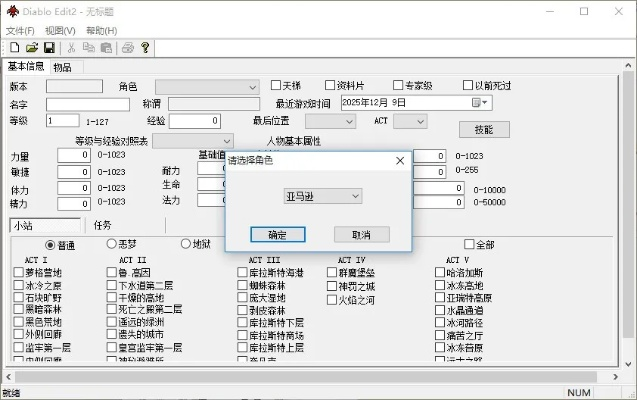
Task: Expand the 等级与经验对照表 dropdown
Action: tap(193, 141)
